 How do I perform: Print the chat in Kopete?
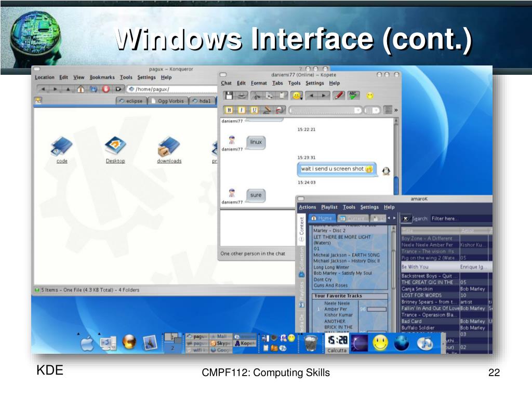(242, 96)
